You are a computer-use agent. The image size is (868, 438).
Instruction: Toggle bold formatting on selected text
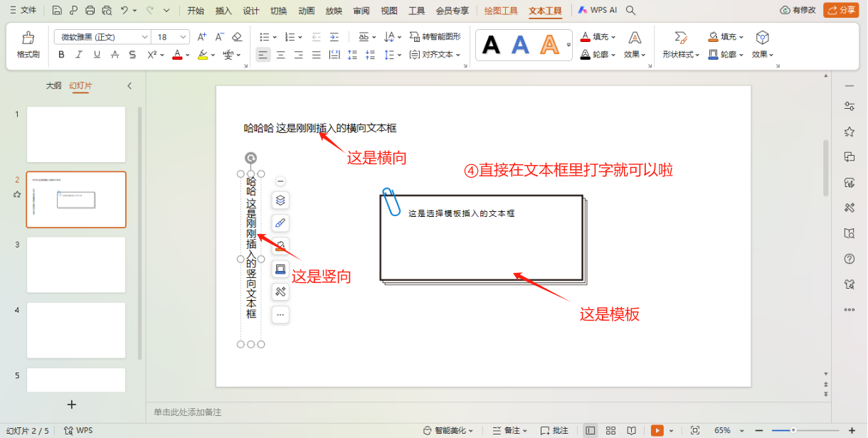click(x=61, y=54)
